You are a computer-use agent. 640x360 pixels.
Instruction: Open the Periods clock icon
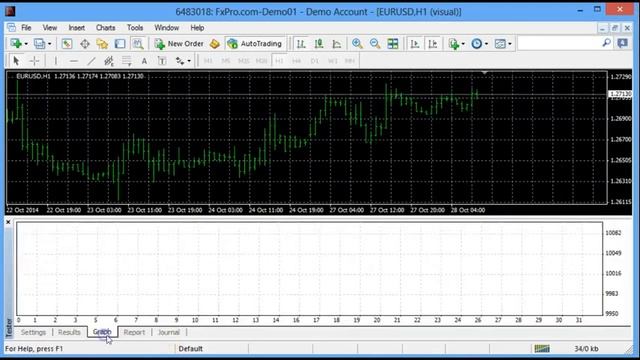coord(476,44)
